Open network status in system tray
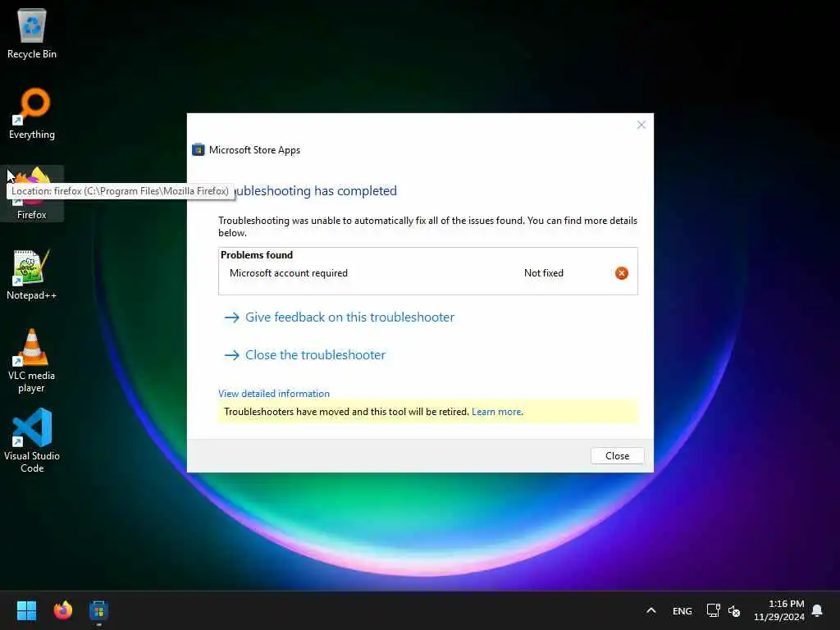 click(x=713, y=610)
